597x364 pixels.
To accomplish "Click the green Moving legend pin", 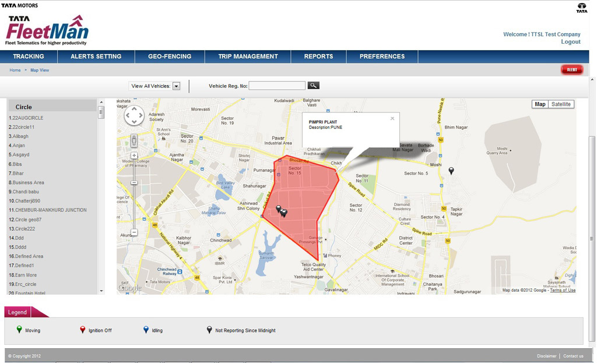I will click(19, 330).
